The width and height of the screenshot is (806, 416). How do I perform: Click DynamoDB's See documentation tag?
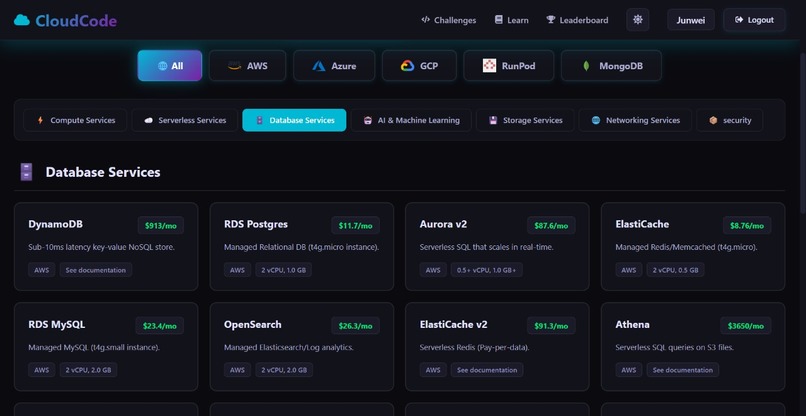[96, 270]
